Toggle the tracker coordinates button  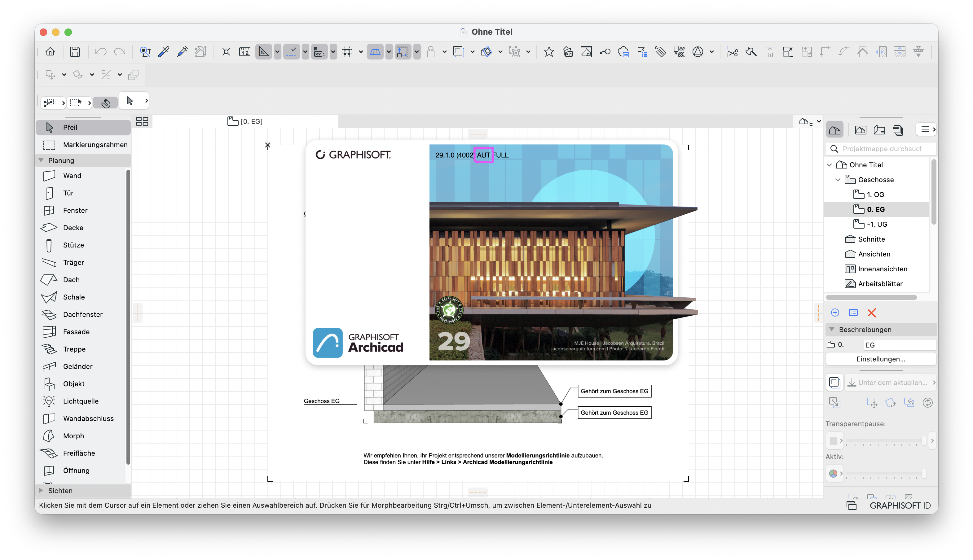pos(319,51)
